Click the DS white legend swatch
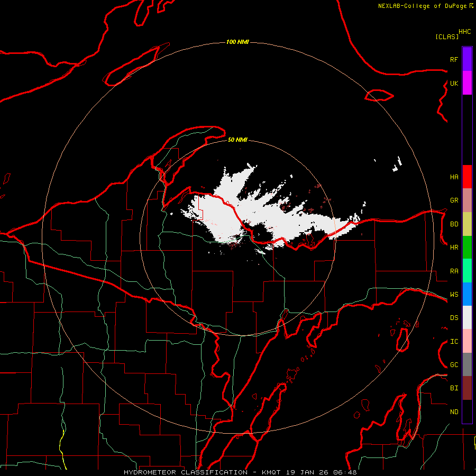 467,317
